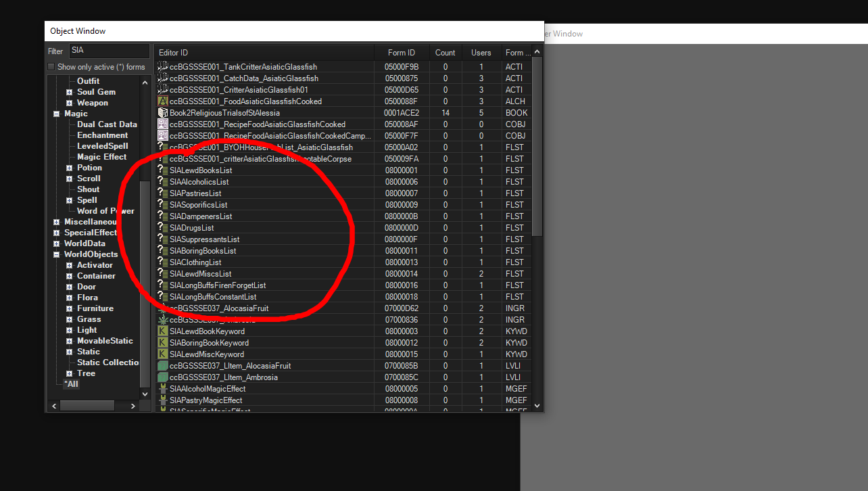Sort records by the Count column

click(445, 52)
